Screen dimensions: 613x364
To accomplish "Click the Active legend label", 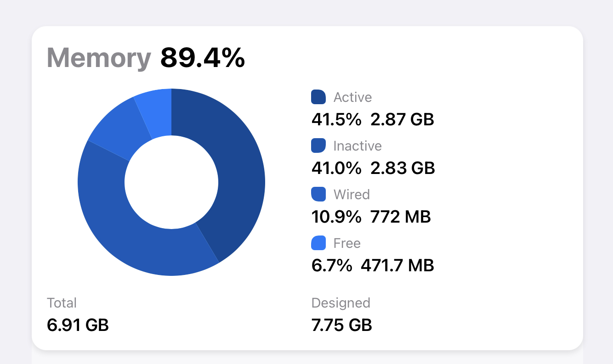I will [352, 97].
